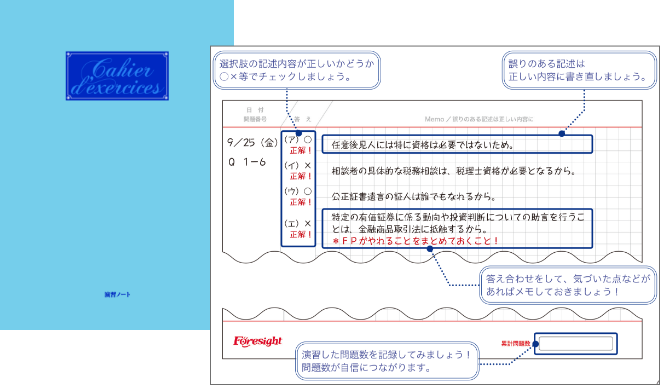
Task: Click the empty 累計問題数 input box
Action: (576, 343)
